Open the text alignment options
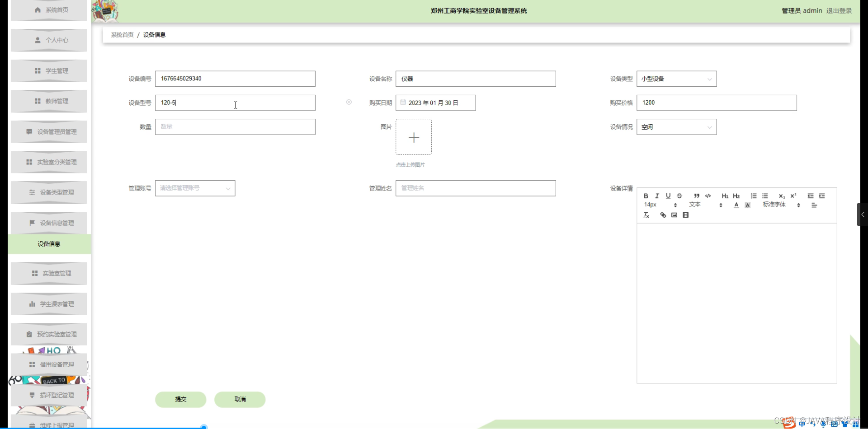This screenshot has height=429, width=868. point(814,205)
